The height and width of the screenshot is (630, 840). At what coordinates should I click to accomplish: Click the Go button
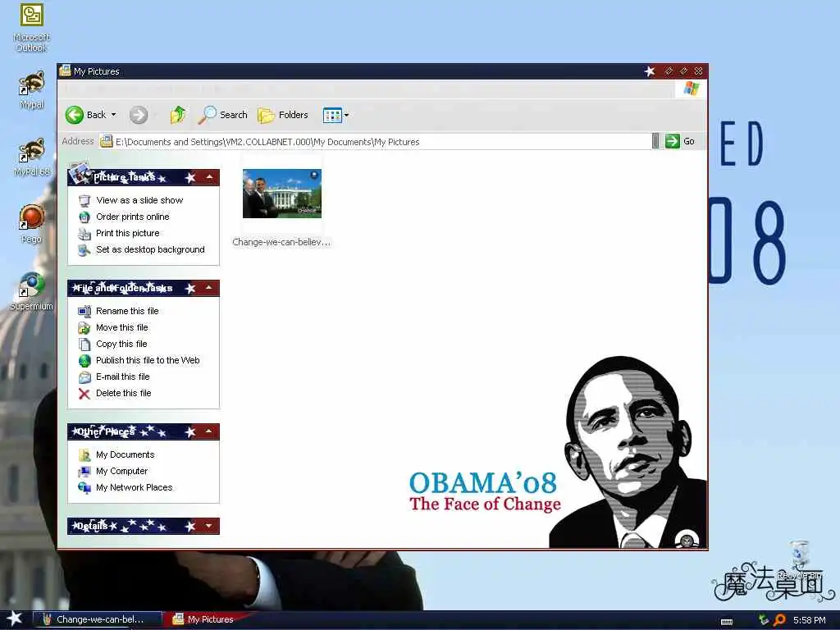(680, 141)
